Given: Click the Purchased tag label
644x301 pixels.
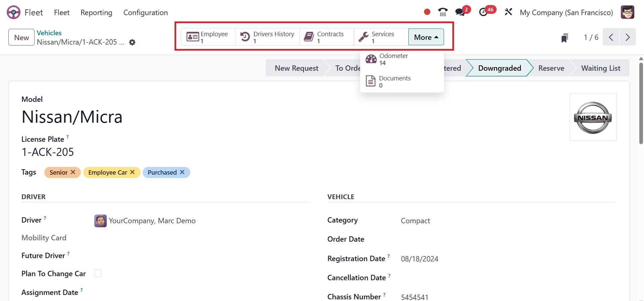Looking at the screenshot, I should tap(162, 172).
